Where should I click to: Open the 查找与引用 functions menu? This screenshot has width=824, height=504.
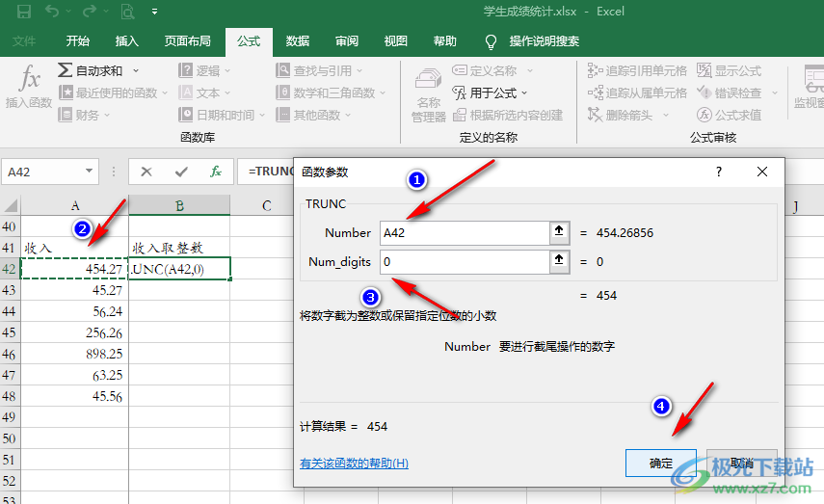point(319,70)
